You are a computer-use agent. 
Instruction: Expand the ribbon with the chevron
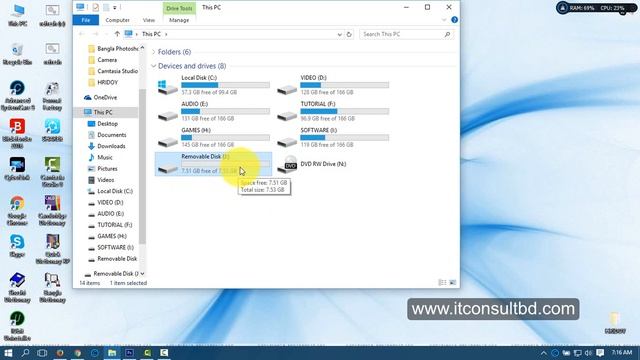(x=444, y=20)
